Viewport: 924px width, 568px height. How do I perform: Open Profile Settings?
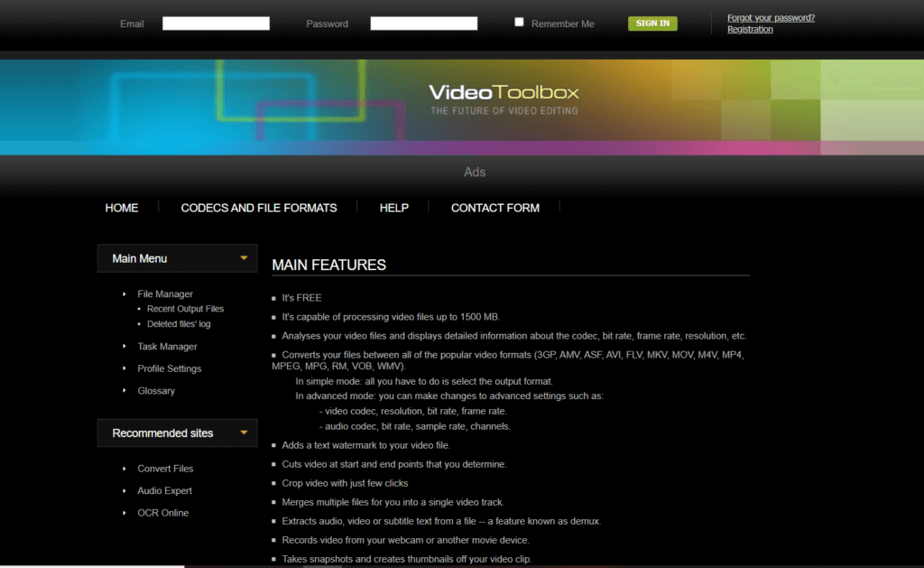(170, 368)
